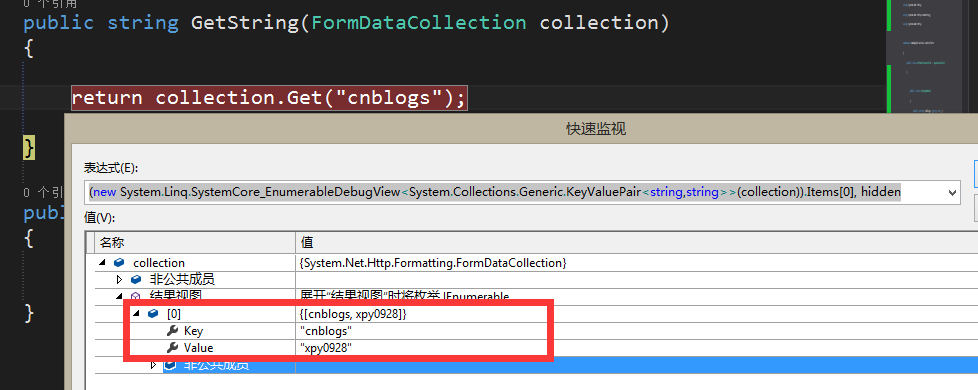Collapse the 结果视图 node
Image resolution: width=978 pixels, height=390 pixels.
coord(119,296)
